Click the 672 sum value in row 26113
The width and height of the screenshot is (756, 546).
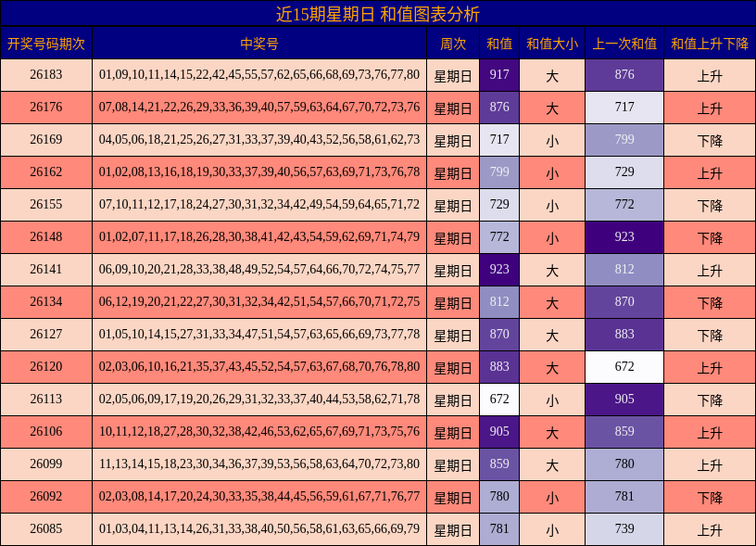(x=499, y=400)
